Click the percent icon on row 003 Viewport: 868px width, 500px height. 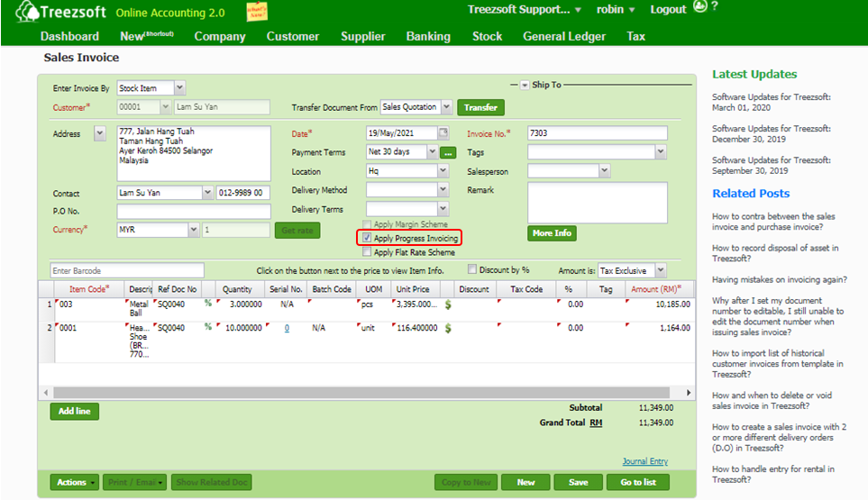coord(207,303)
